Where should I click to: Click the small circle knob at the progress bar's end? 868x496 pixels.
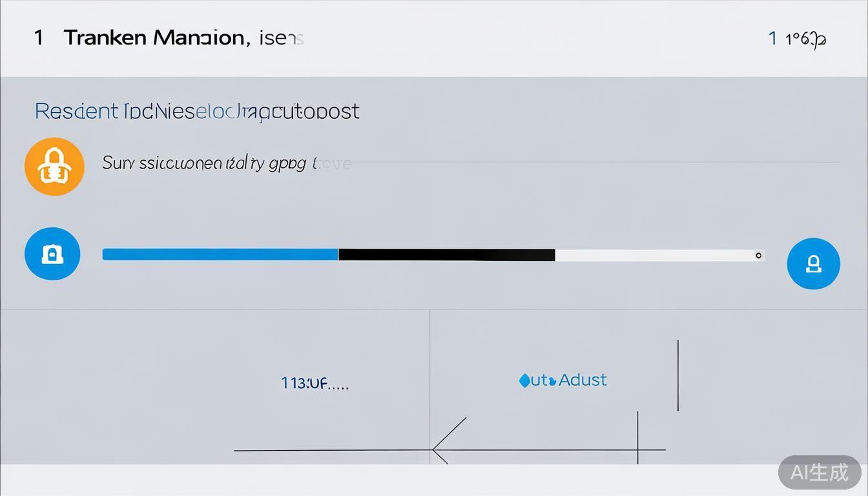758,255
